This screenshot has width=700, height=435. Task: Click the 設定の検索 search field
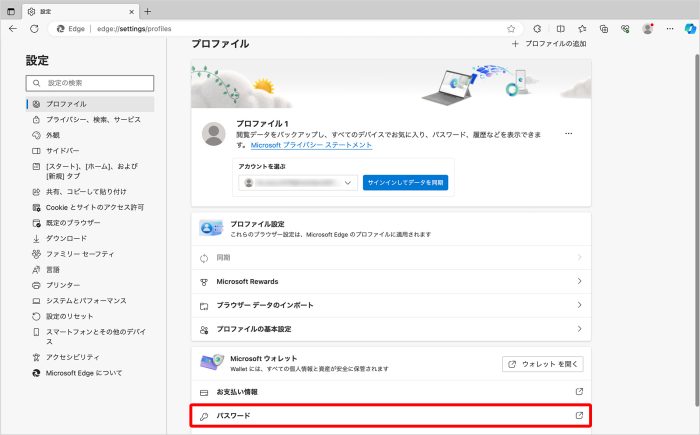[90, 82]
